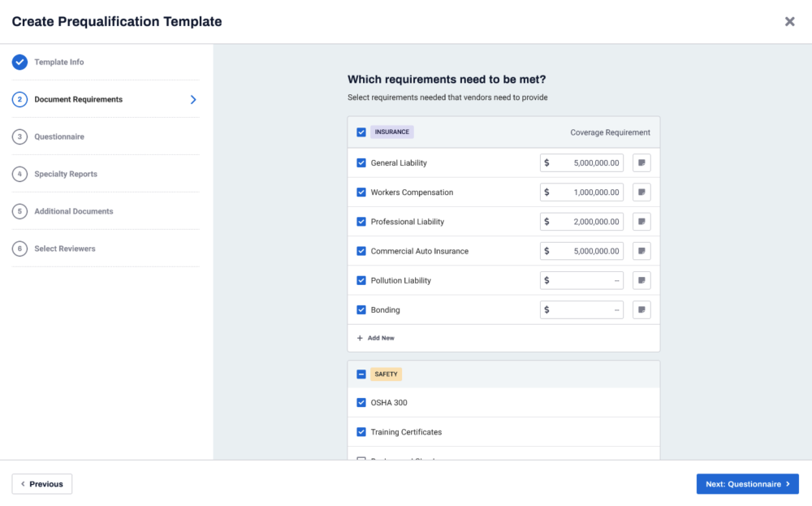This screenshot has width=812, height=506.
Task: Uncheck the OSHA 300 requirement
Action: 361,403
